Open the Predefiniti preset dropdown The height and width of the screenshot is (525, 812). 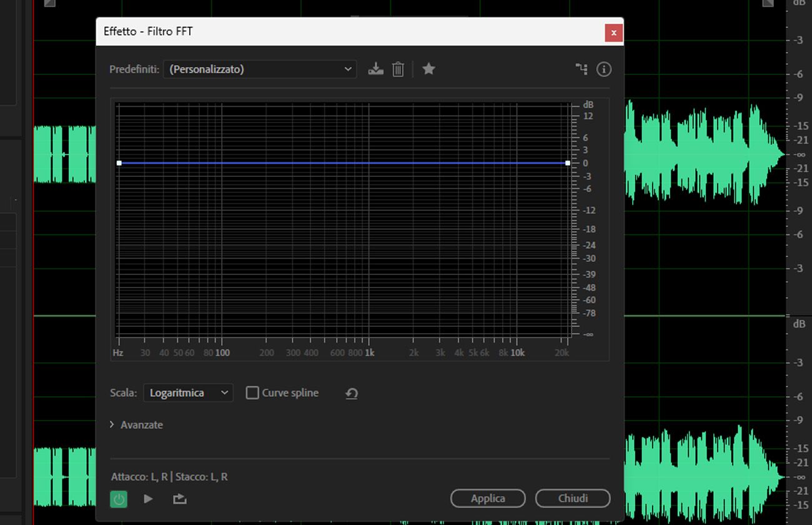click(x=259, y=69)
